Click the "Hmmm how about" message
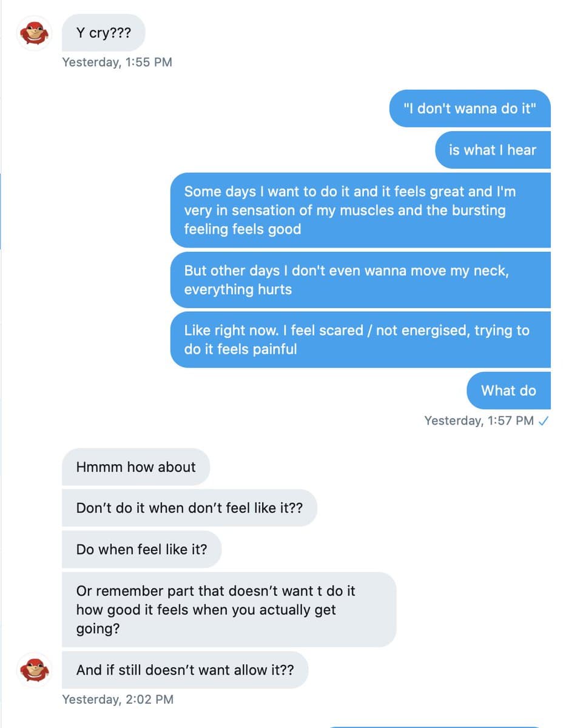The width and height of the screenshot is (563, 728). (x=136, y=467)
